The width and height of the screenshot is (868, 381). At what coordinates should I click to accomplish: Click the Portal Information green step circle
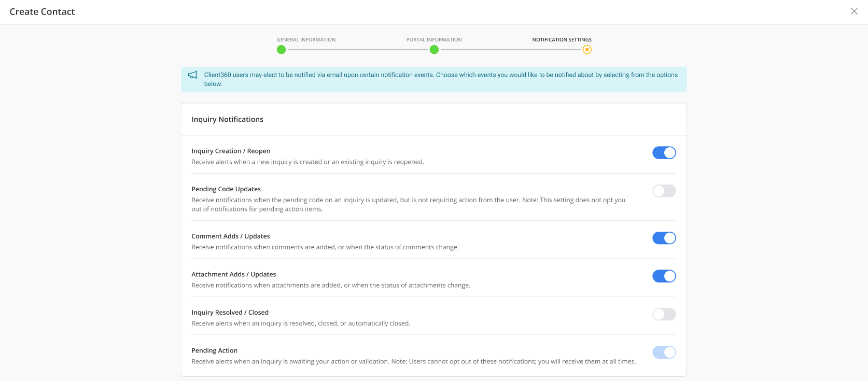[x=434, y=50]
